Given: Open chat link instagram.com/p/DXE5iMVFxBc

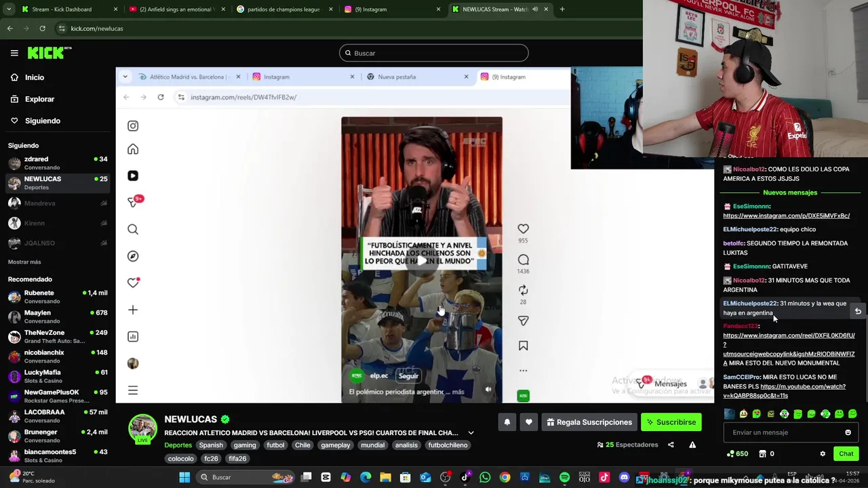Looking at the screenshot, I should click(786, 216).
